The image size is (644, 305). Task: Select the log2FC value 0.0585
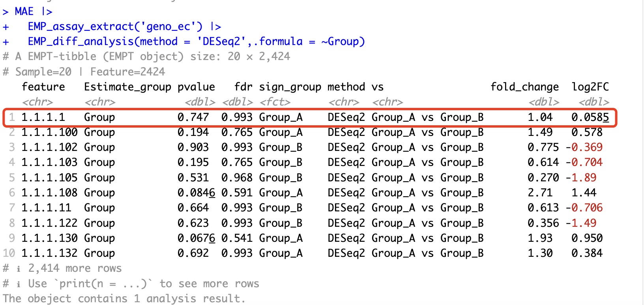point(590,117)
